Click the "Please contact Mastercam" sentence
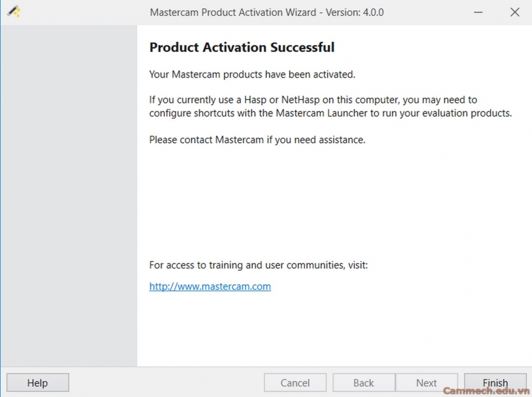 [x=257, y=140]
